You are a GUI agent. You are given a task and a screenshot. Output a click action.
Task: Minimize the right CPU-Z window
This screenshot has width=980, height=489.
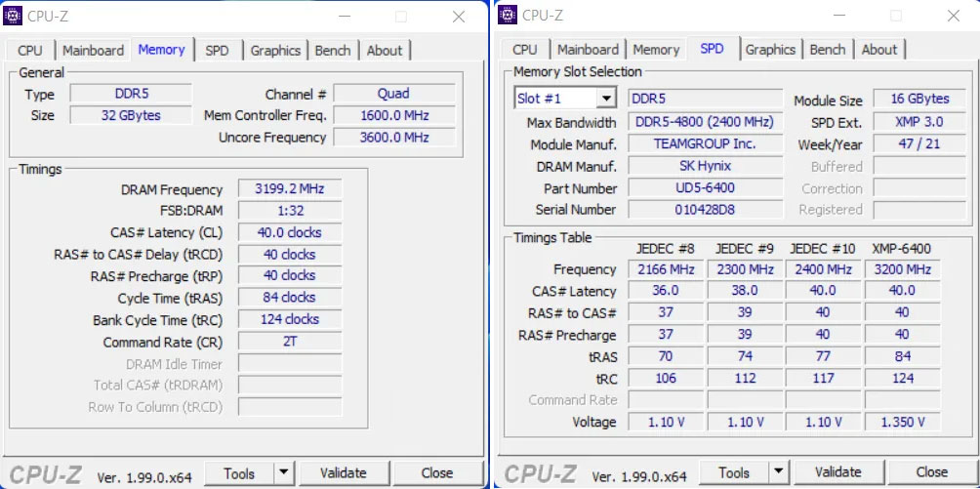[839, 17]
